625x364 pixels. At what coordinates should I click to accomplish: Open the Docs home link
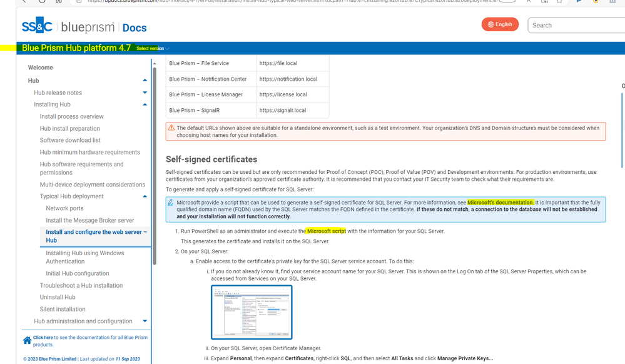[135, 28]
